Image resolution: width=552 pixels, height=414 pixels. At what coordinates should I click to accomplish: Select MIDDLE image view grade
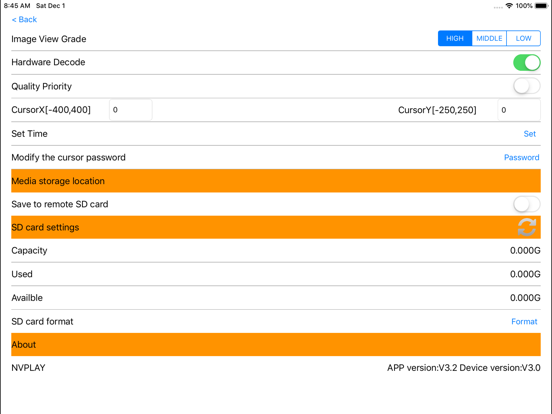pyautogui.click(x=489, y=38)
